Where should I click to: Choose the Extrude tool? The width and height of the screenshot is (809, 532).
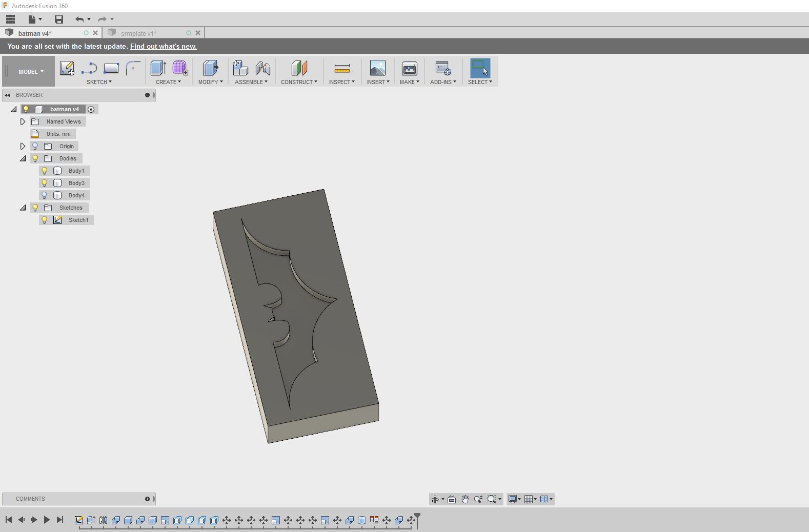point(158,68)
